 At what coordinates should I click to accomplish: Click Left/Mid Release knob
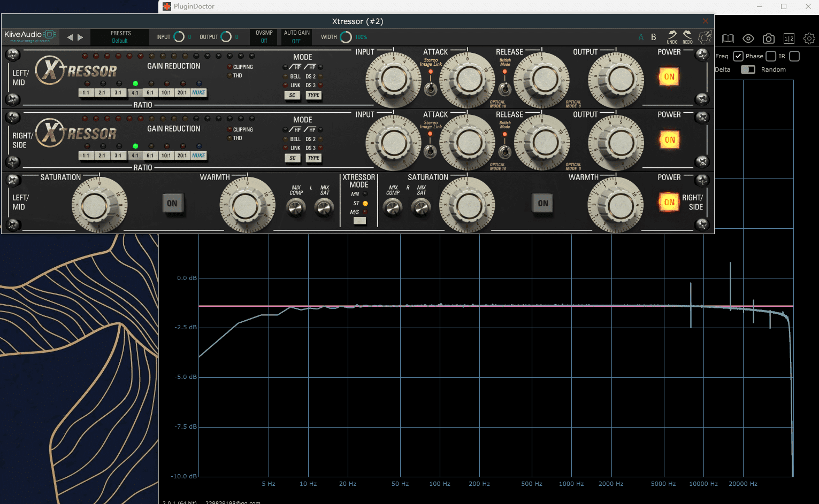click(x=541, y=80)
